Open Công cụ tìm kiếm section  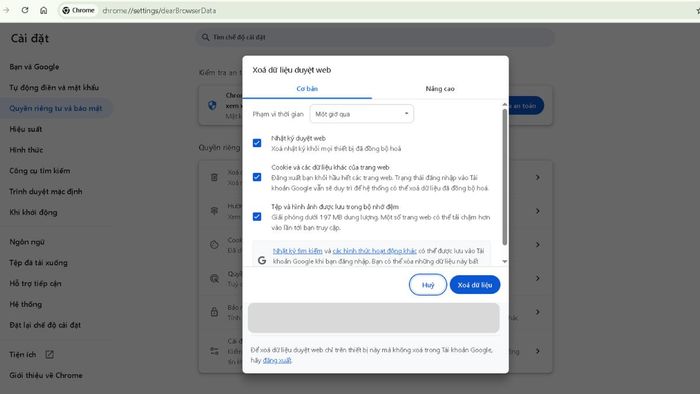[x=40, y=170]
